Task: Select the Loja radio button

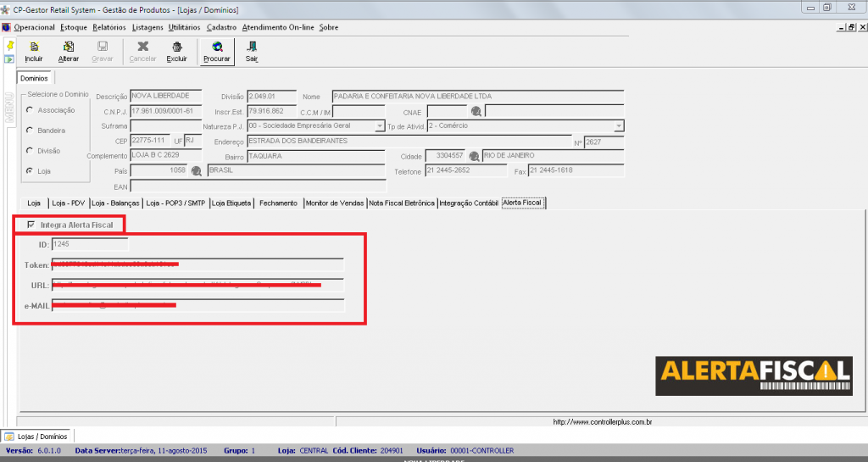Action: 30,171
